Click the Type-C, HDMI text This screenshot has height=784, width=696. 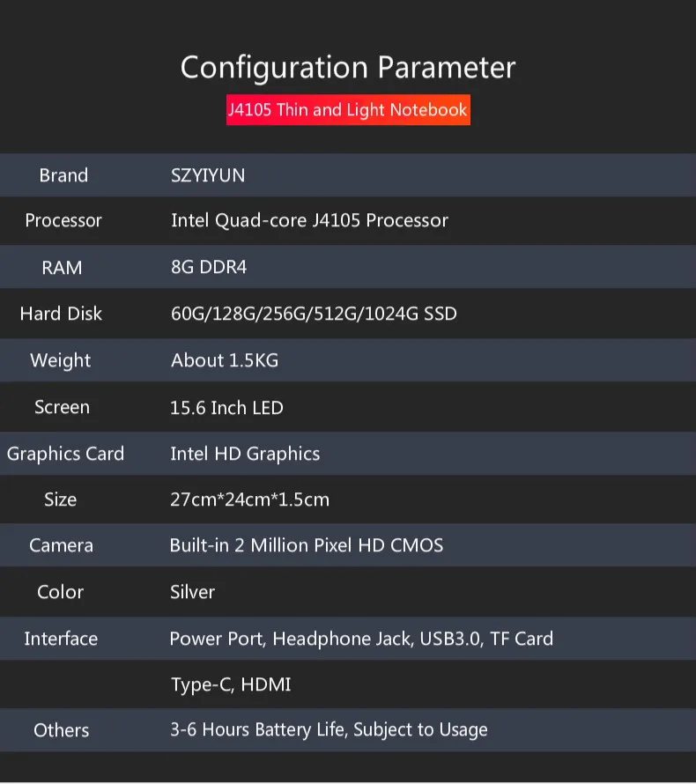pos(231,684)
